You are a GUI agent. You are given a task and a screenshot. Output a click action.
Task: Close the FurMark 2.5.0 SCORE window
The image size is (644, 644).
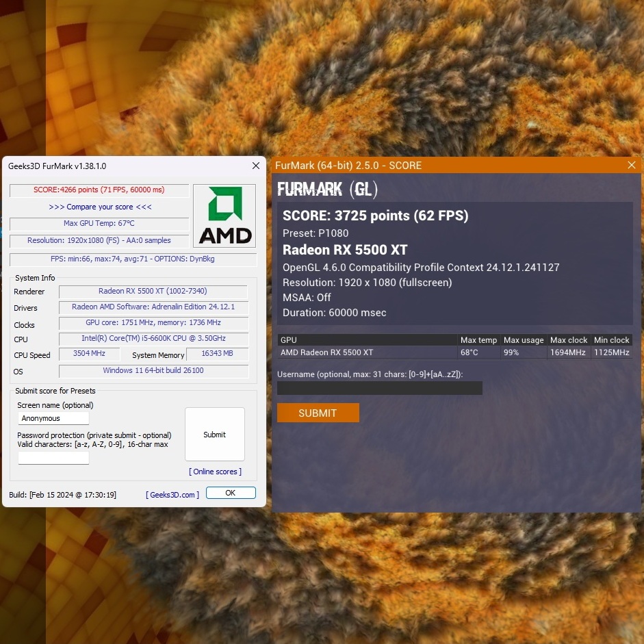(632, 165)
